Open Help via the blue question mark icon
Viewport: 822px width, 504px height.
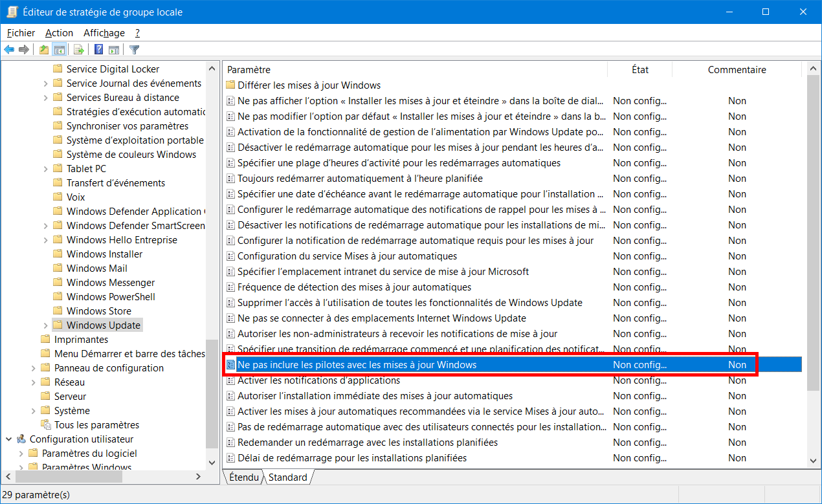[98, 50]
